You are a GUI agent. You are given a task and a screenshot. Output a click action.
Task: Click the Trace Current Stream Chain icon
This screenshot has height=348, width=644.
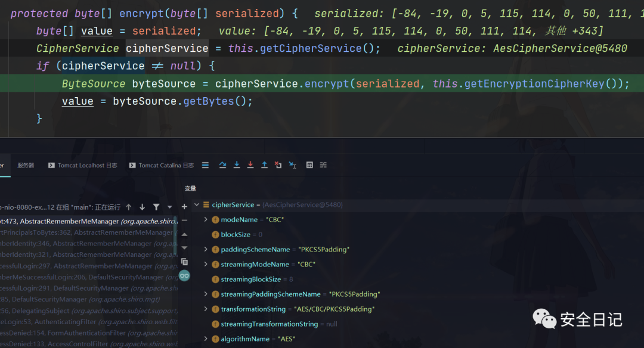tap(323, 165)
